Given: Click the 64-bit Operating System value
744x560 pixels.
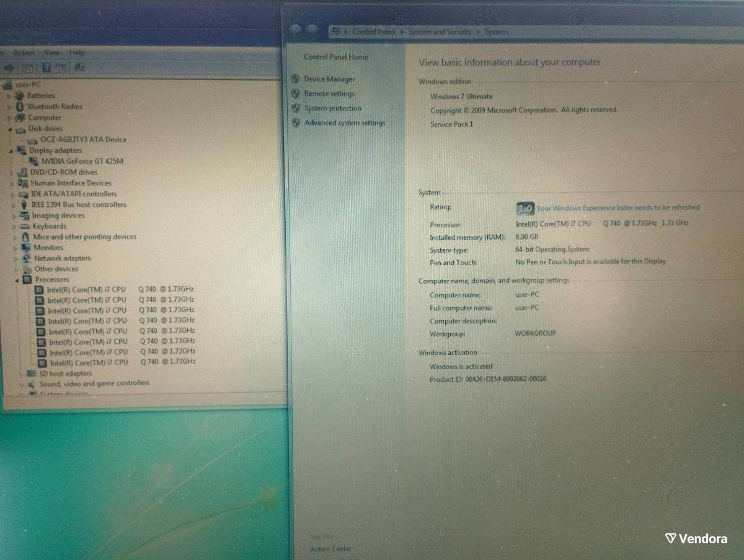Looking at the screenshot, I should 552,250.
